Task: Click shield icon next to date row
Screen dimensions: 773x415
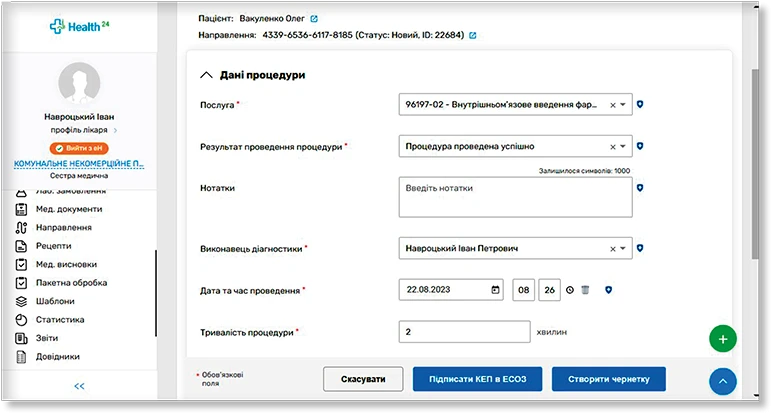Action: pos(608,290)
